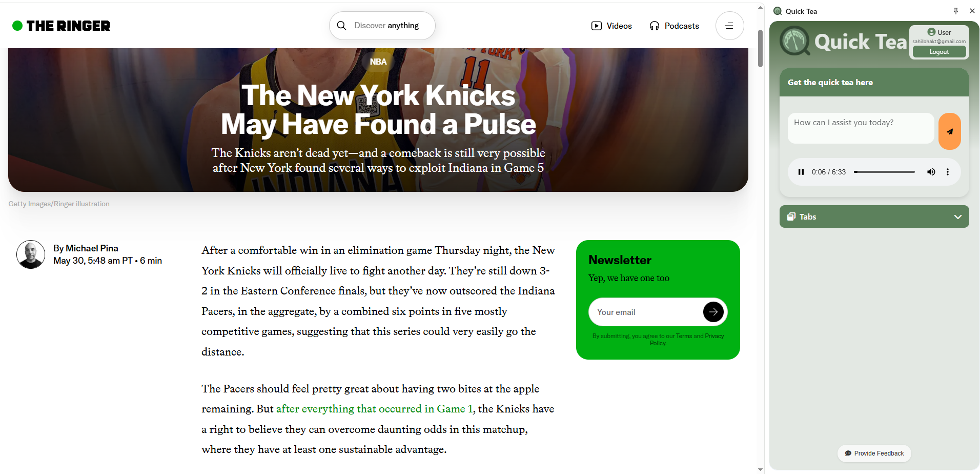Viewport: 980px width, 474px height.
Task: Send message with orange paper plane button
Action: [x=949, y=131]
